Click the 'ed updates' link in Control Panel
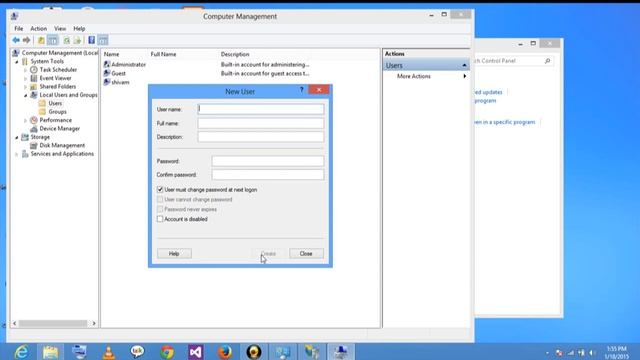 [488, 92]
